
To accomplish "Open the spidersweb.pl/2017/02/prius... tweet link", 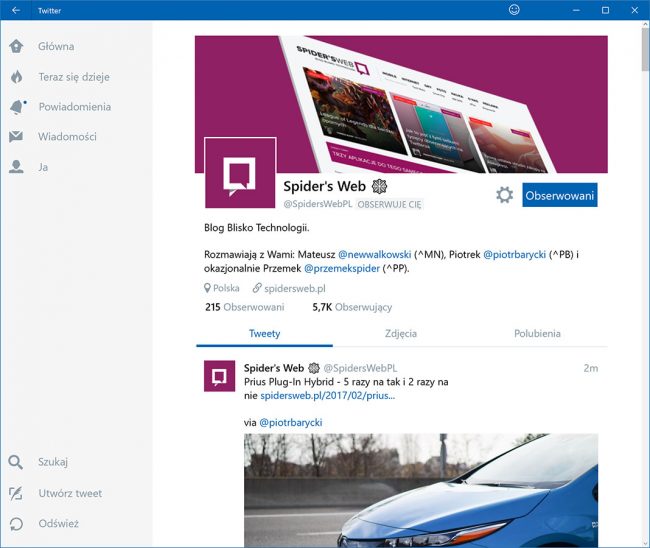I will point(327,395).
